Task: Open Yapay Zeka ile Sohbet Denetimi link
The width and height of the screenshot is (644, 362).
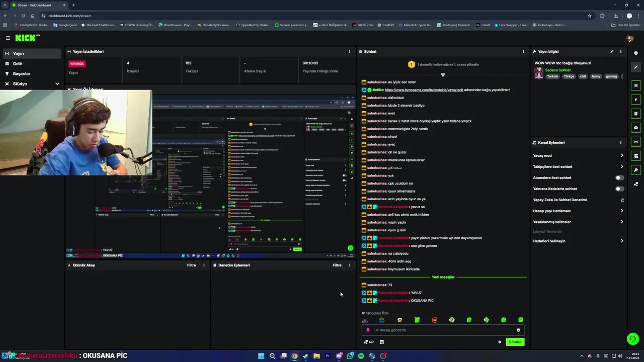Action: tap(578, 200)
